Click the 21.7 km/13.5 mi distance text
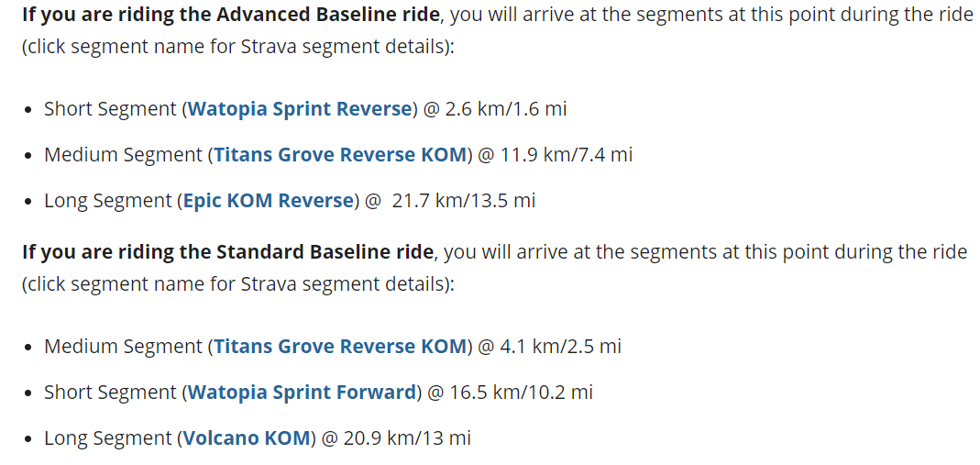980x465 pixels. (464, 200)
